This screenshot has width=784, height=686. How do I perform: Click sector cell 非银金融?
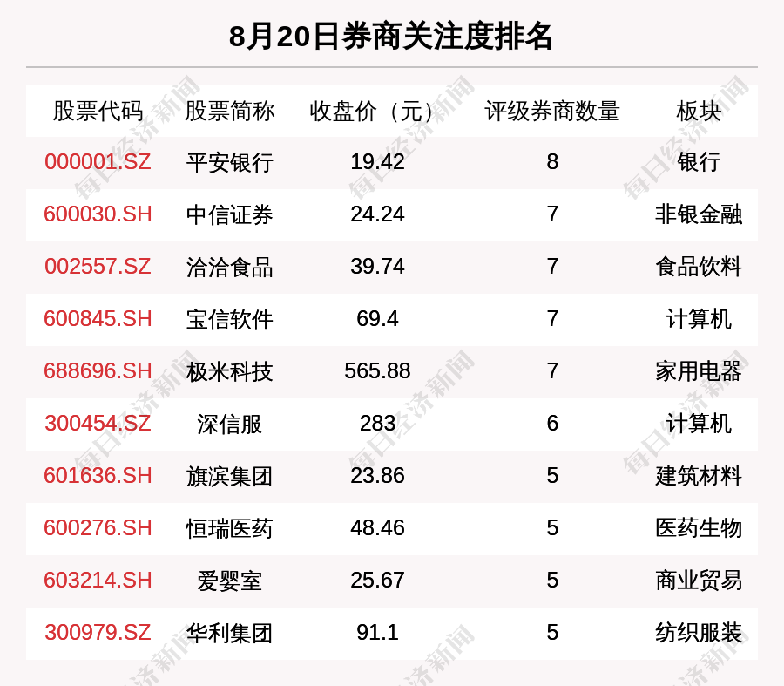tap(699, 215)
